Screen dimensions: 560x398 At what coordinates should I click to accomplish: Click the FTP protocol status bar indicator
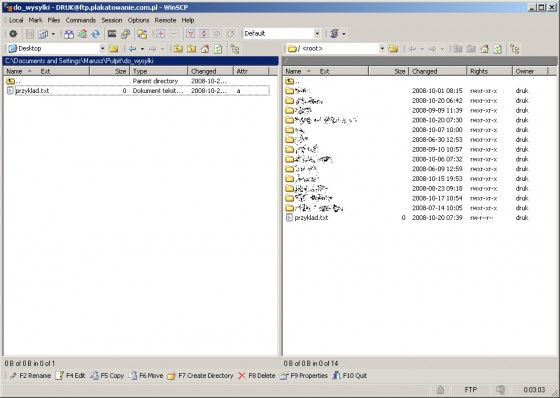pyautogui.click(x=471, y=390)
